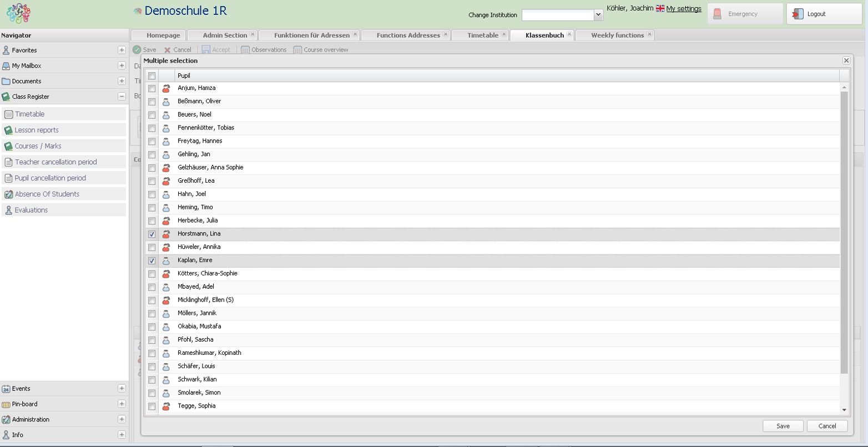Click the Absence Of Students icon
This screenshot has width=868, height=447.
[x=8, y=194]
